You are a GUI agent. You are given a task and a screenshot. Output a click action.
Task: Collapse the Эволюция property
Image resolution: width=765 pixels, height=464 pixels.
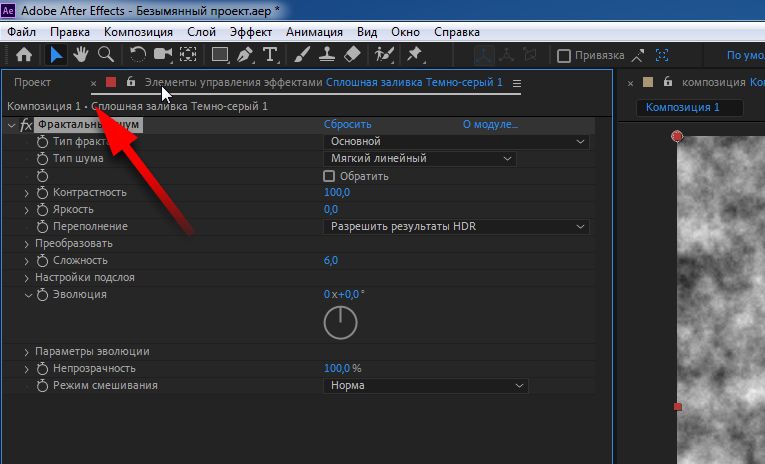click(28, 295)
